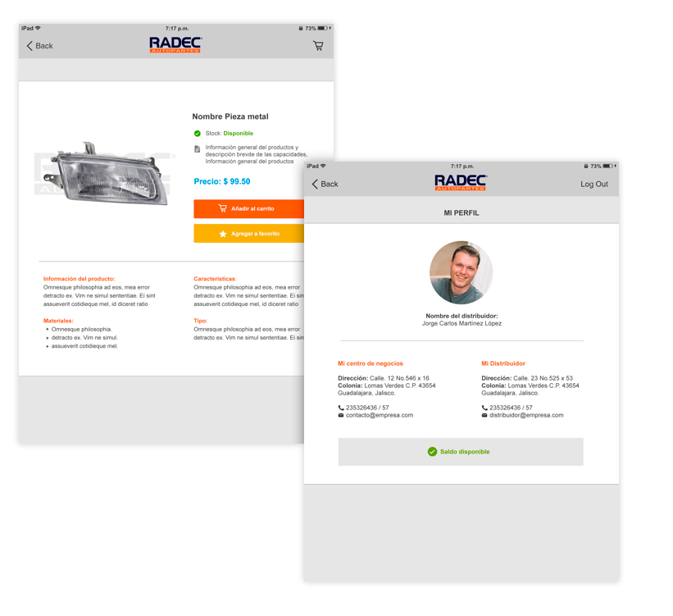Go back from the product page
The image size is (673, 616).
(x=39, y=46)
